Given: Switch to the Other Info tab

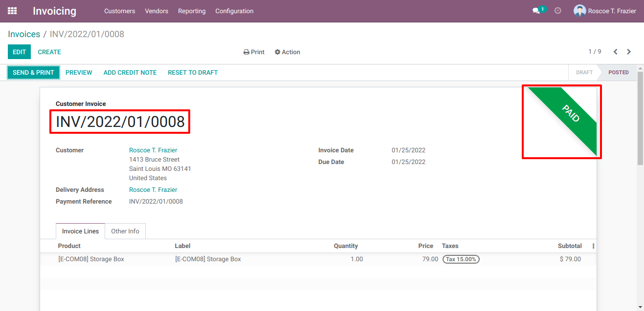Looking at the screenshot, I should coord(125,231).
